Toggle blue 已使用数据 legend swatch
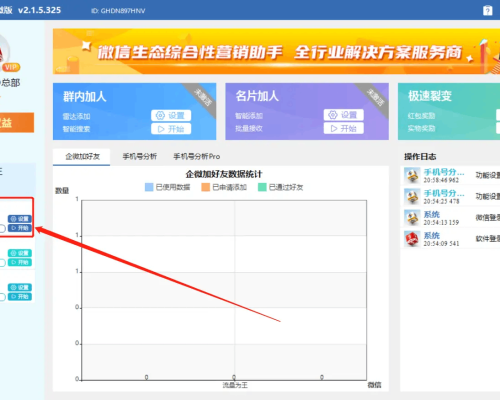500x400 pixels. [149, 187]
